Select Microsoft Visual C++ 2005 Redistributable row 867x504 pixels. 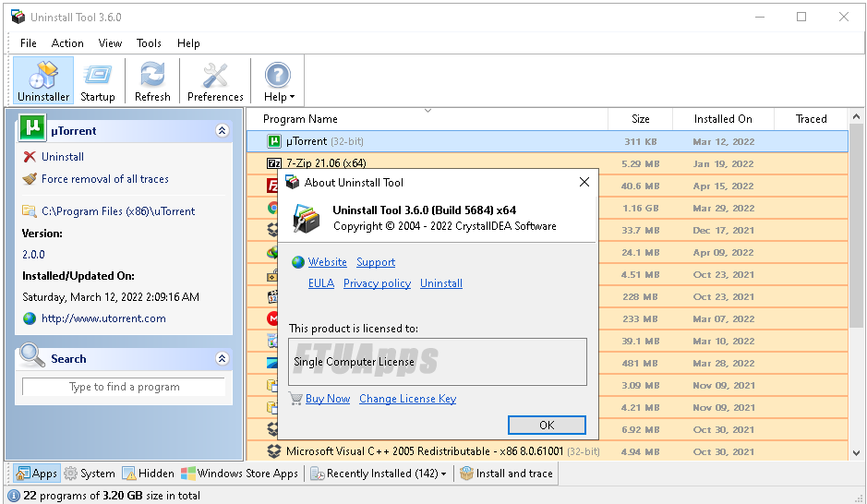(548, 451)
